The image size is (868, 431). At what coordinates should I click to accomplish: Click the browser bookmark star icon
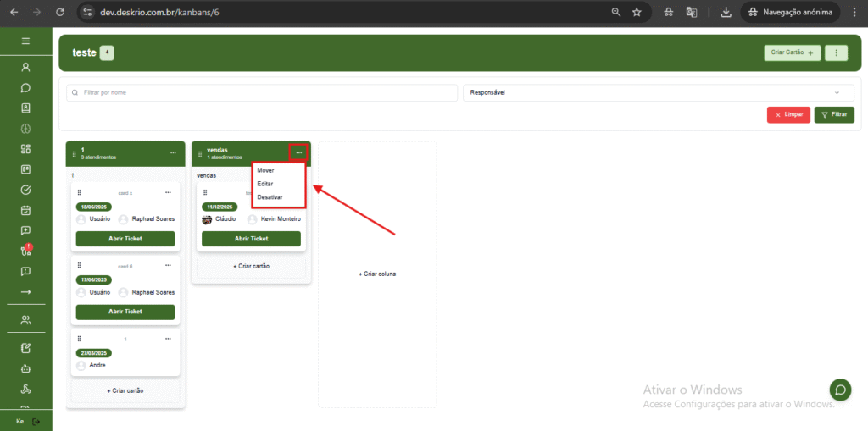pos(637,13)
